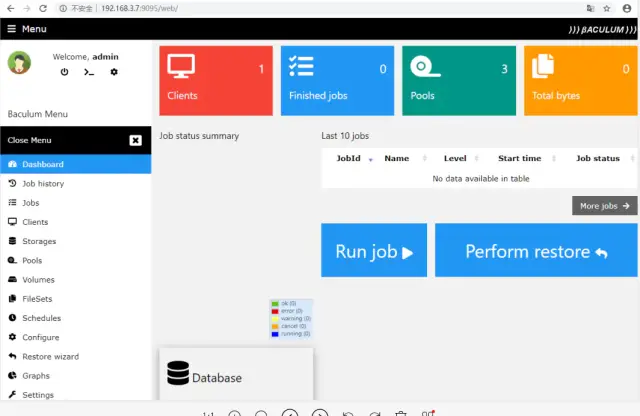Click the Clients monitor icon in sidebar

click(12, 221)
